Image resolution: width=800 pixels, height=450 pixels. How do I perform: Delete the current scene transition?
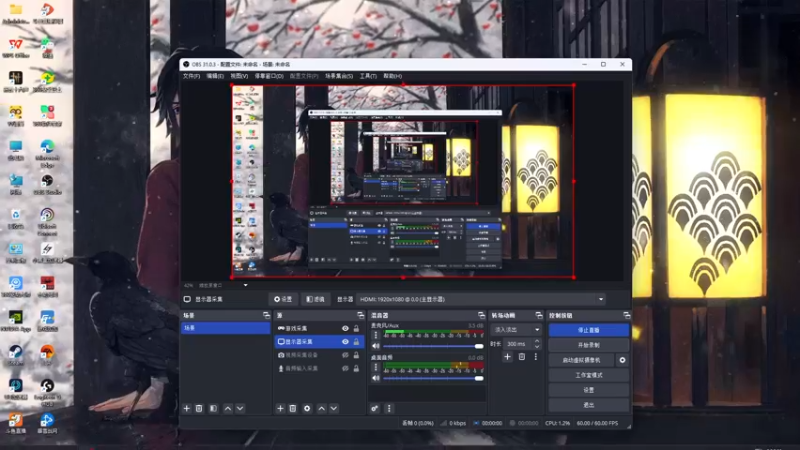click(521, 357)
